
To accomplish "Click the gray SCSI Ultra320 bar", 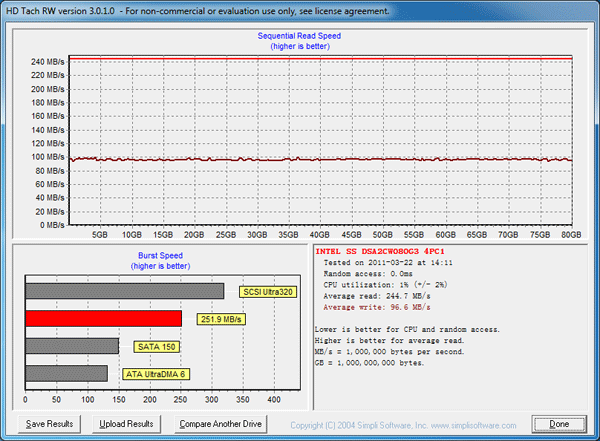I will (x=123, y=291).
